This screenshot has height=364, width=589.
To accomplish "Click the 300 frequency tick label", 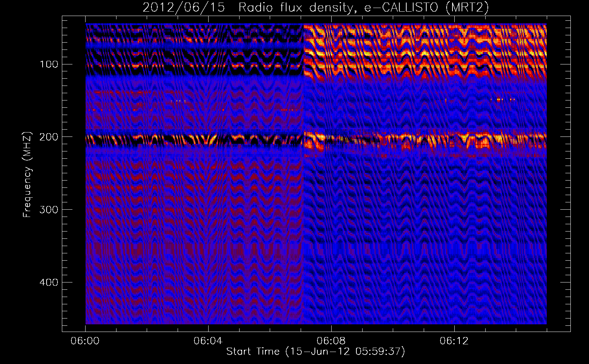I will pyautogui.click(x=49, y=210).
